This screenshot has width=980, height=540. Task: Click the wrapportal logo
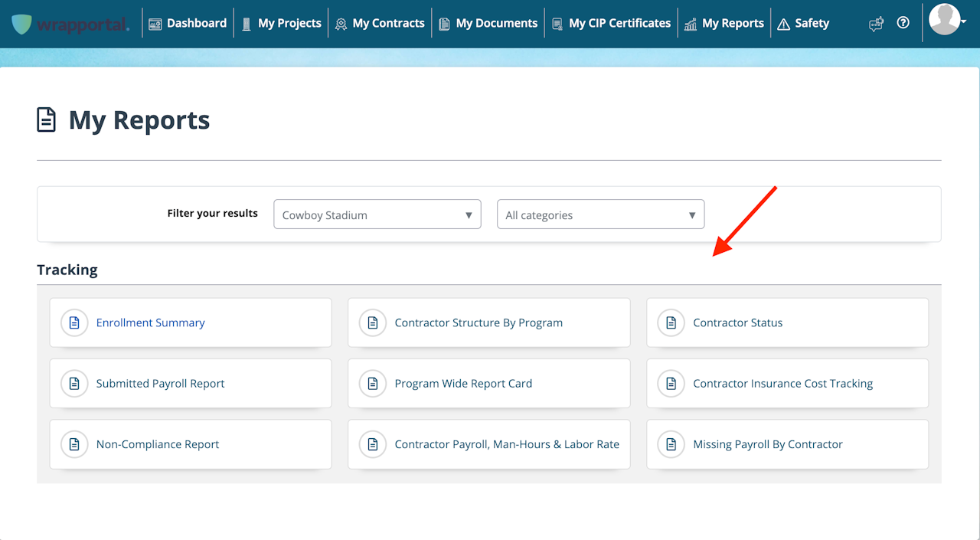click(x=70, y=24)
